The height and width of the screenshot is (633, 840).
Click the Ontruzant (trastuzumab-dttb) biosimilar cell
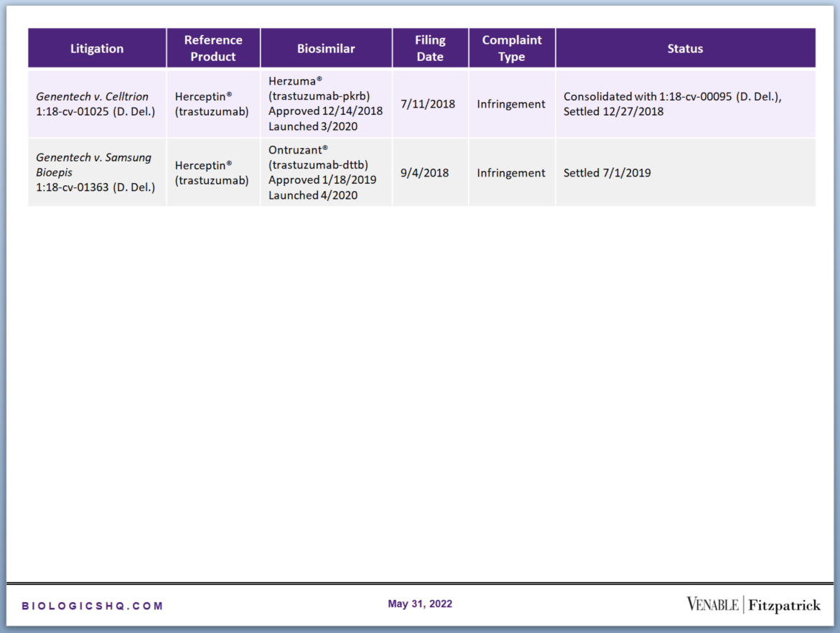(326, 172)
